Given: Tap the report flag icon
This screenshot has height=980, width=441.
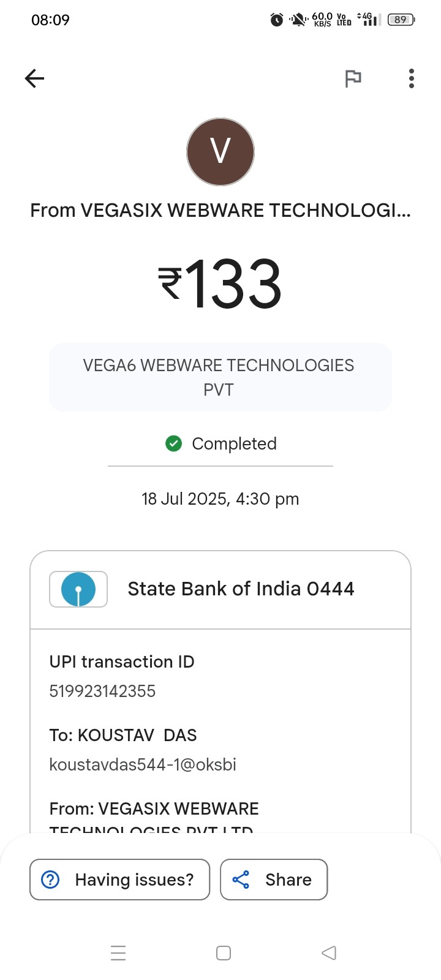Looking at the screenshot, I should (x=353, y=78).
